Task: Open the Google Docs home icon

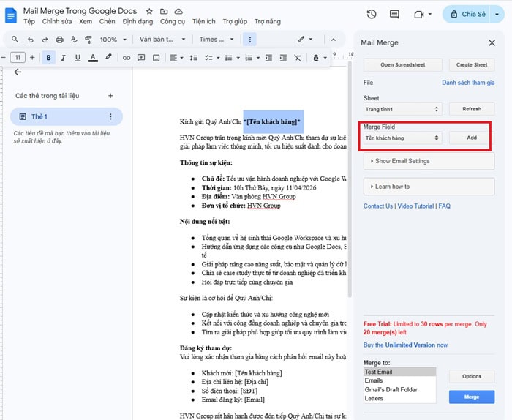Action: [11, 15]
